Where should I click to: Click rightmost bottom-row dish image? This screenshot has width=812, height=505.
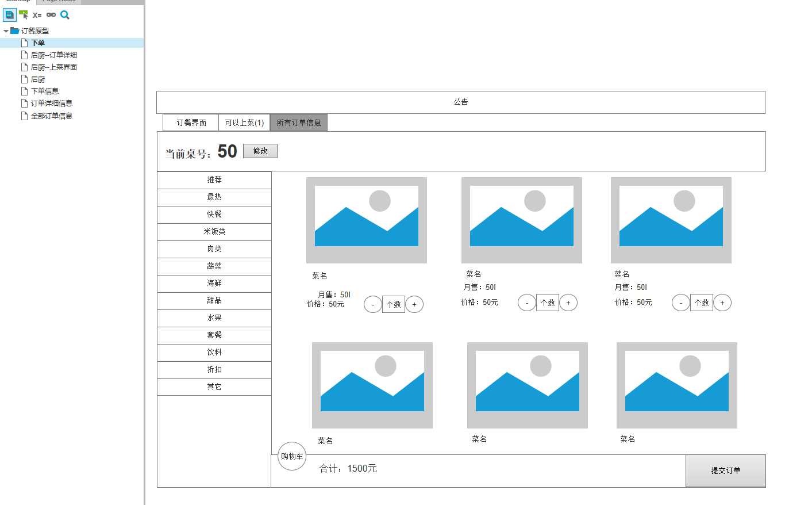click(x=677, y=385)
